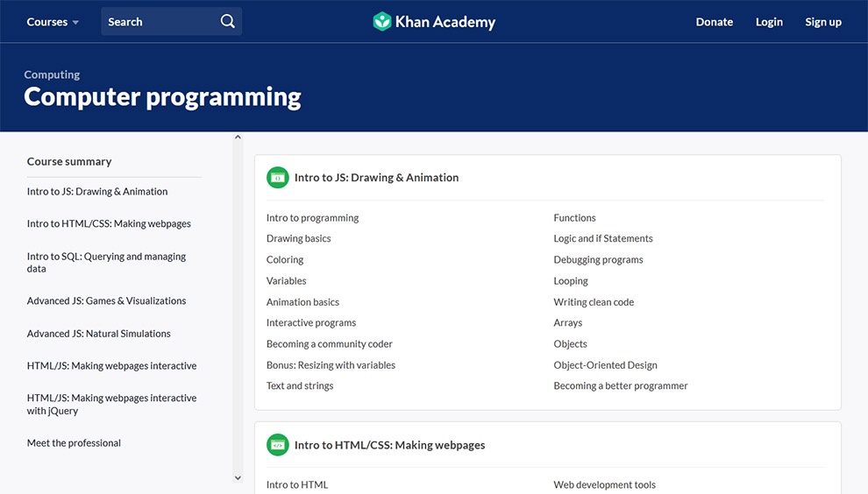Open the Variables lesson
The height and width of the screenshot is (494, 868).
pyautogui.click(x=286, y=281)
